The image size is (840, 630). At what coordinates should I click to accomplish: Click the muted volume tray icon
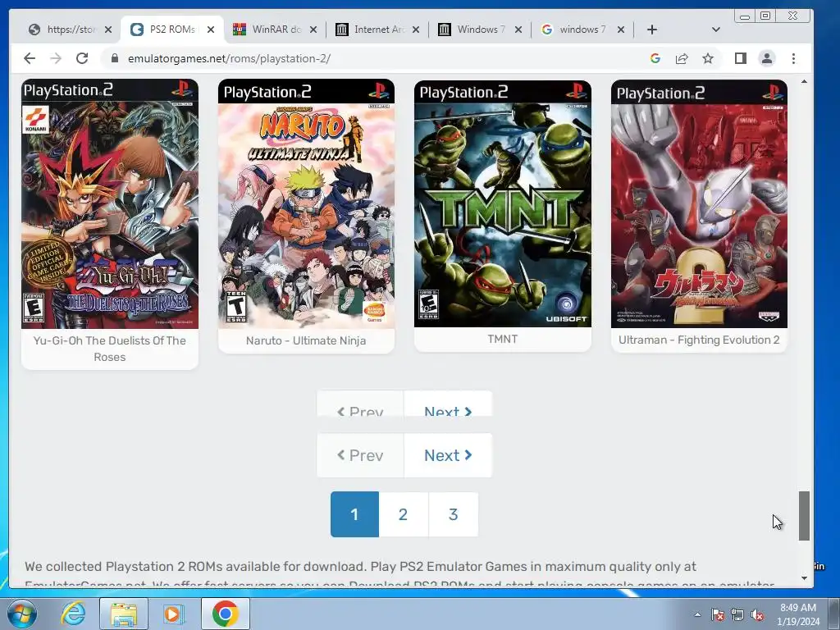[757, 614]
